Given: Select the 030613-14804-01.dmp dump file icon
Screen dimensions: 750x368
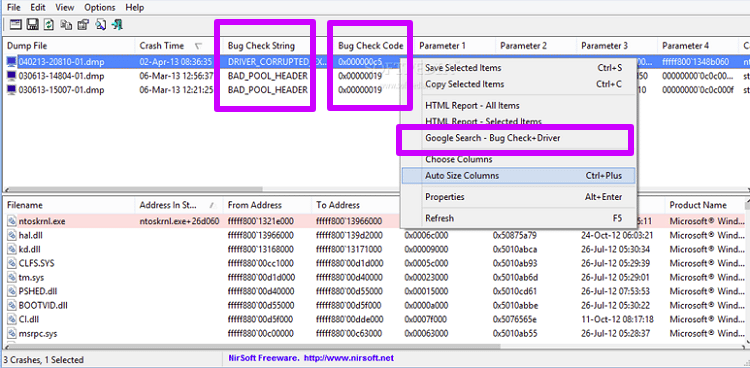Looking at the screenshot, I should click(11, 76).
